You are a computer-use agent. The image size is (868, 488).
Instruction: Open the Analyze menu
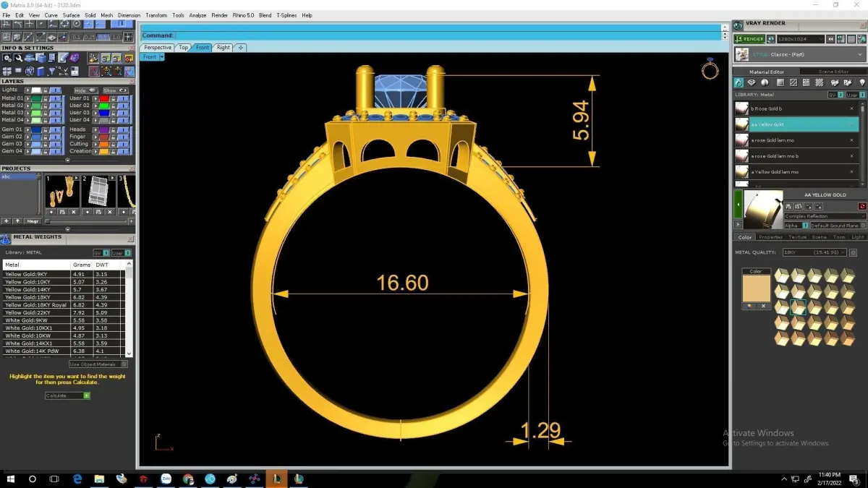(197, 15)
